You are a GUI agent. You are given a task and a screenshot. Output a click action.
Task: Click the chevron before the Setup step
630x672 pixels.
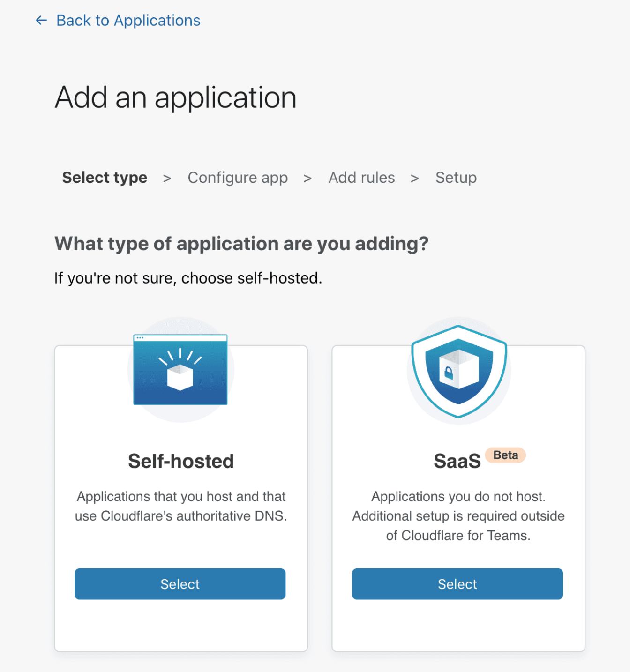coord(415,179)
